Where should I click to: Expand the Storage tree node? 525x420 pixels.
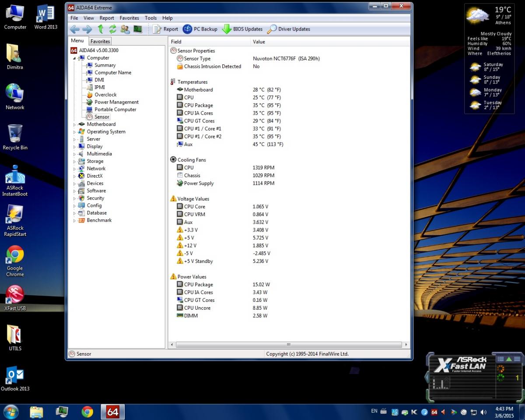pyautogui.click(x=75, y=161)
